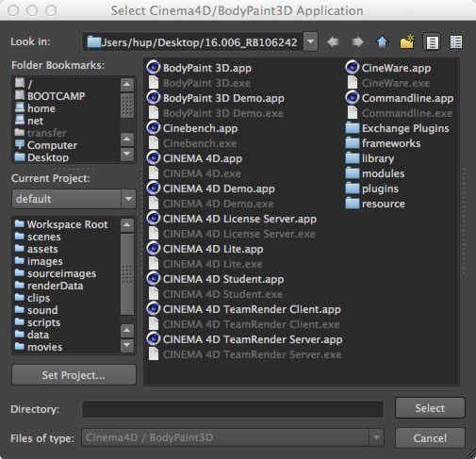This screenshot has width=476, height=459.
Task: Go forward with the right arrow icon
Action: click(x=357, y=41)
